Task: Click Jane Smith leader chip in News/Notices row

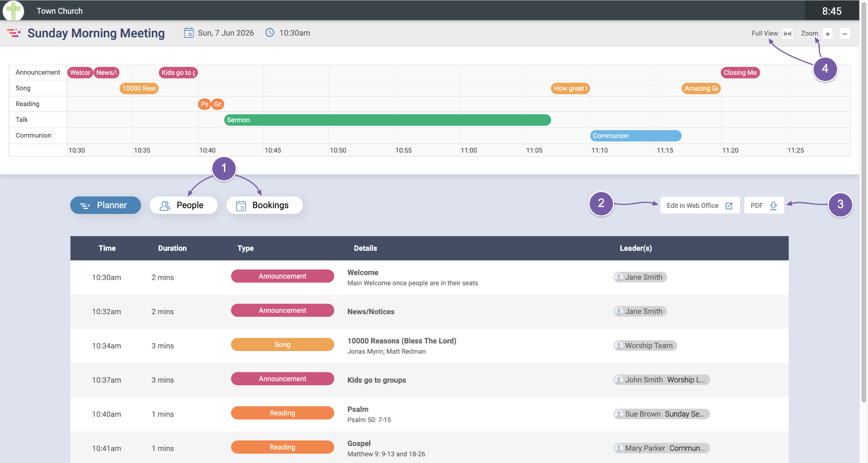Action: 640,311
